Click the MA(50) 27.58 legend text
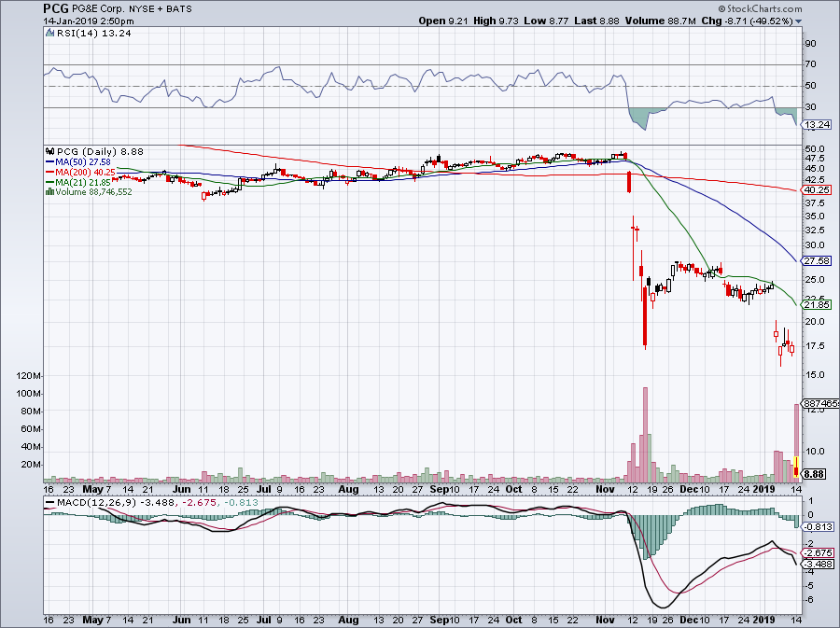840x628 pixels. [82, 161]
